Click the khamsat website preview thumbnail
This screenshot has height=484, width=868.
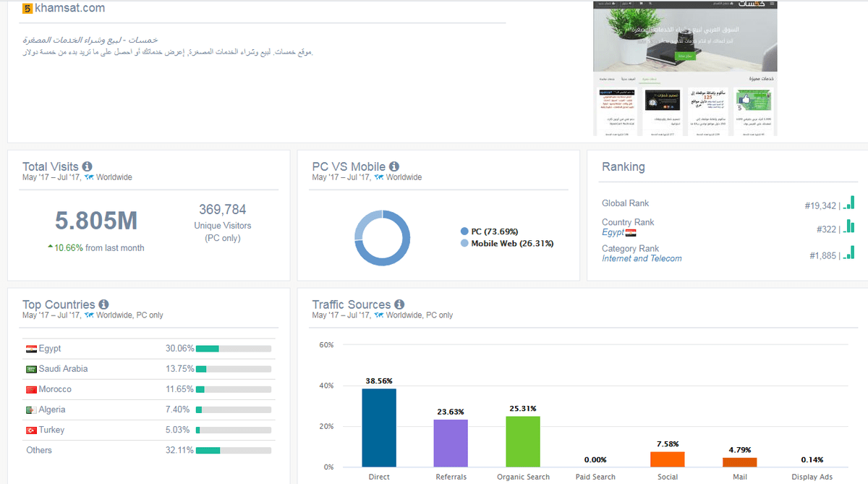[x=684, y=68]
